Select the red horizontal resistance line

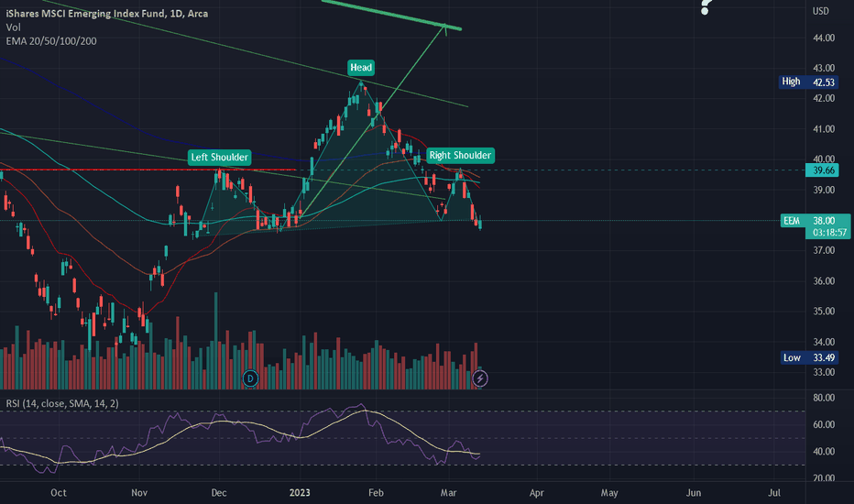click(147, 170)
